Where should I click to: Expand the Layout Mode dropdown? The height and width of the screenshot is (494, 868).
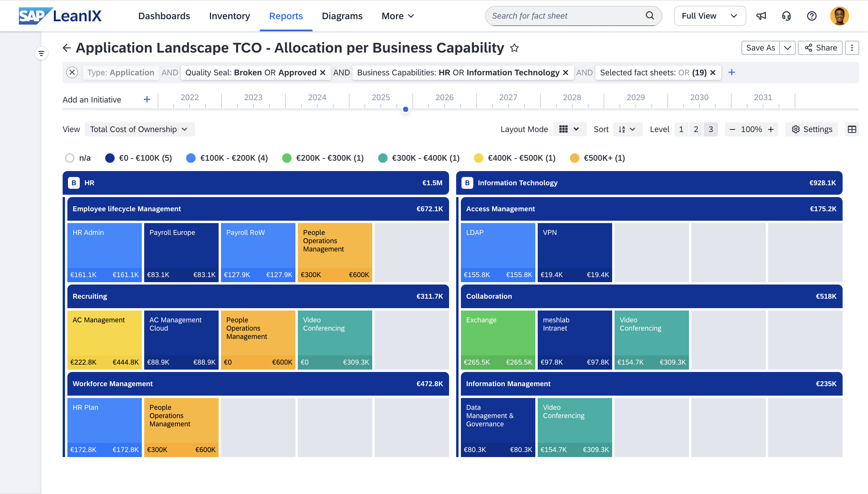click(x=569, y=129)
